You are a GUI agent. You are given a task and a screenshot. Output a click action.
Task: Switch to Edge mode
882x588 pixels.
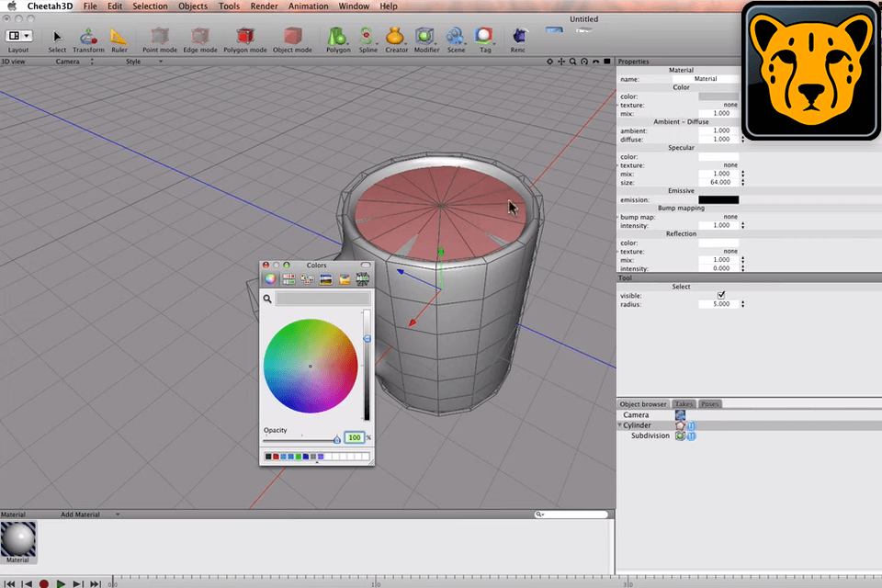[x=199, y=38]
